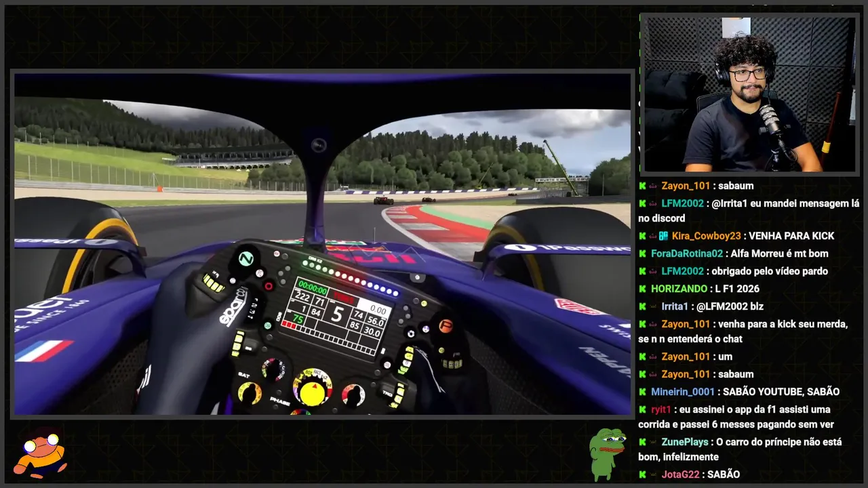Click the PHASE label on the steering wheel
Screen dimensions: 868x488
(279, 401)
